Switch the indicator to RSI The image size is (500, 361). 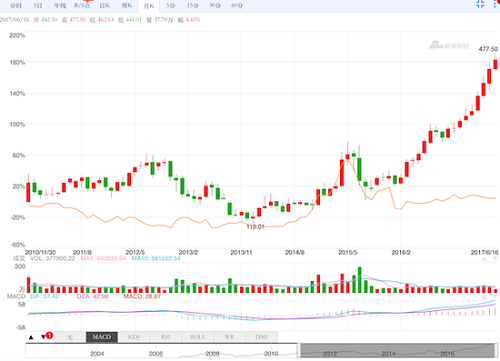click(x=166, y=337)
